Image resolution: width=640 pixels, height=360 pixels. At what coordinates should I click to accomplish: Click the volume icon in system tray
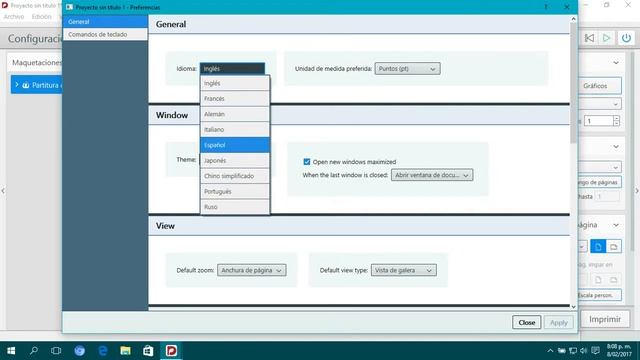[584, 351]
